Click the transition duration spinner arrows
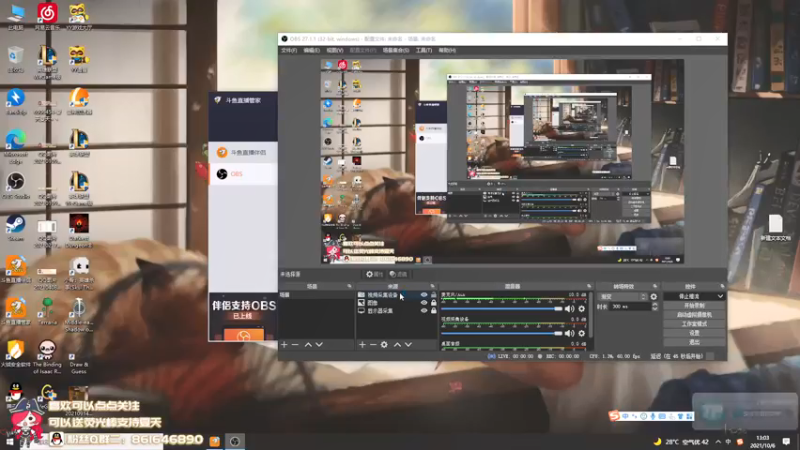Screen dimensions: 800x450 [655, 307]
